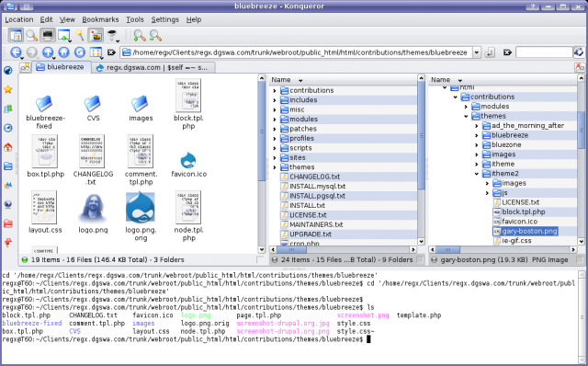Collapse the themes folder in right pane

click(466, 116)
